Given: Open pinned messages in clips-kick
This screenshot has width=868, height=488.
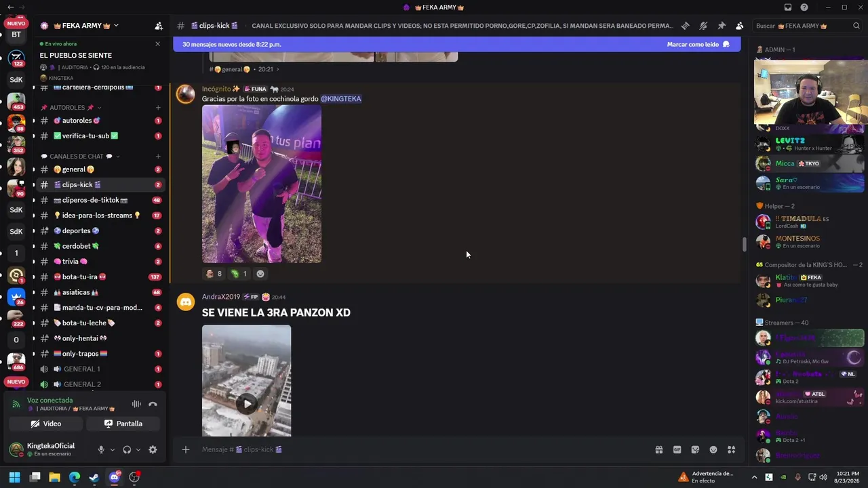Looking at the screenshot, I should 722,26.
